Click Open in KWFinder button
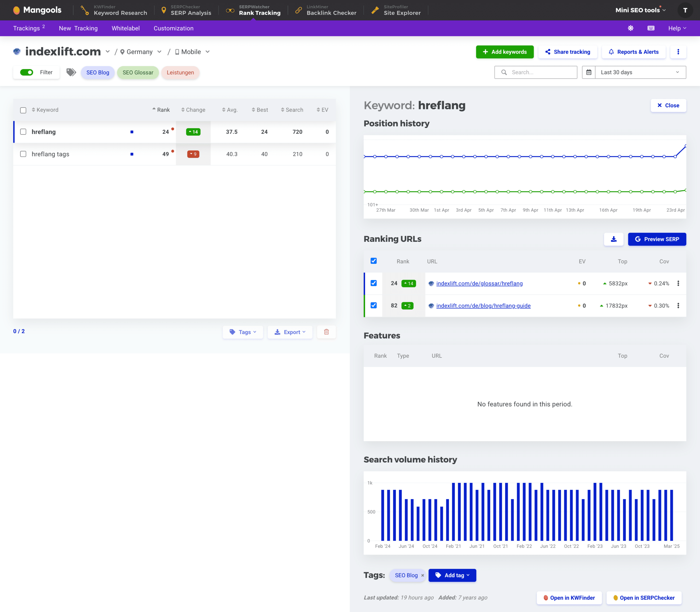Viewport: 700px width, 612px height. 569,598
